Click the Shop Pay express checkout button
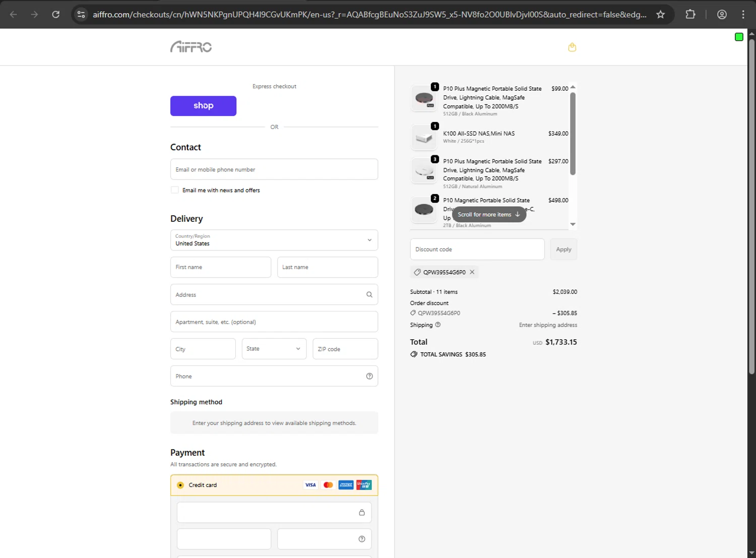The width and height of the screenshot is (756, 558). pyautogui.click(x=203, y=106)
